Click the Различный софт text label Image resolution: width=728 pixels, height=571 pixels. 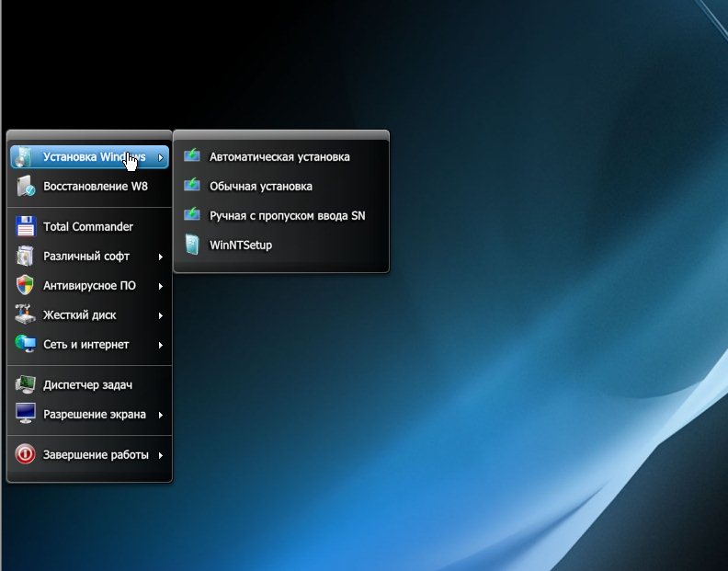tap(86, 257)
